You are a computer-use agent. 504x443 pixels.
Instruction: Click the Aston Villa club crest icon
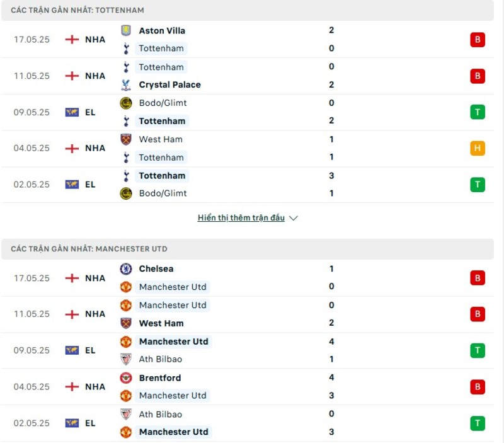coord(125,30)
